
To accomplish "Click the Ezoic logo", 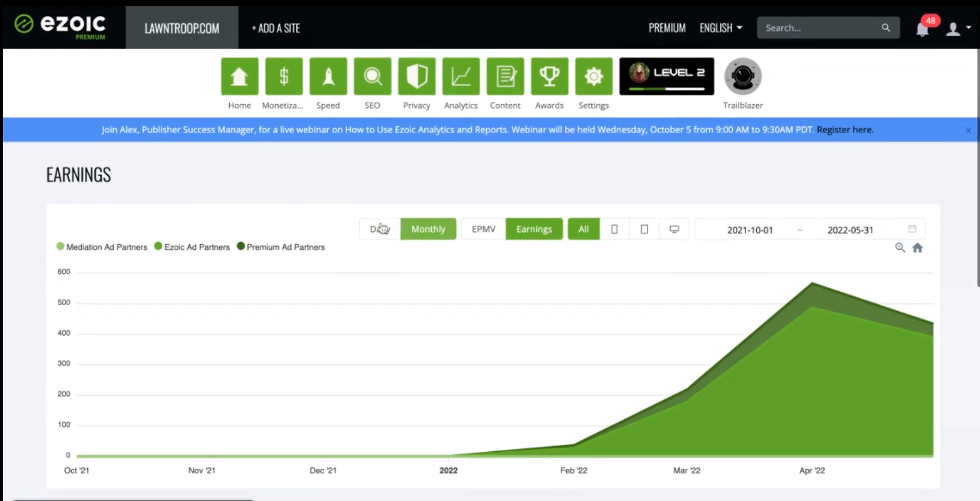I will 60,26.
